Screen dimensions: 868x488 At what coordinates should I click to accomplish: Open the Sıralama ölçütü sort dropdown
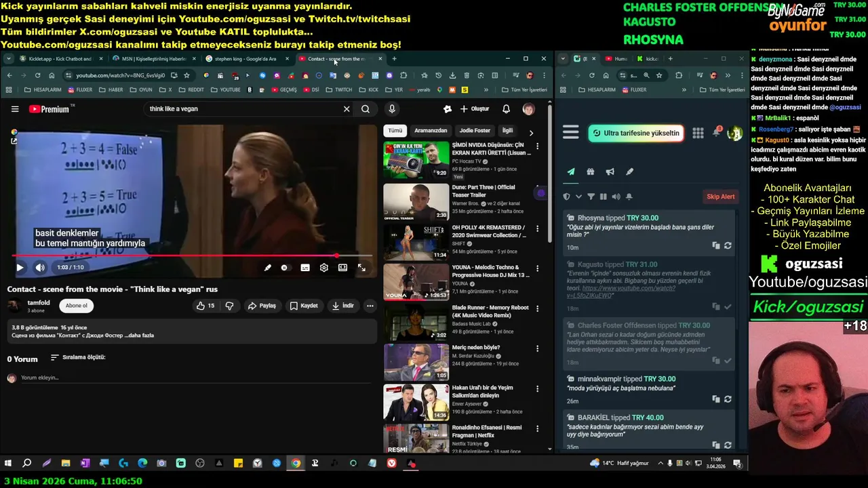78,357
